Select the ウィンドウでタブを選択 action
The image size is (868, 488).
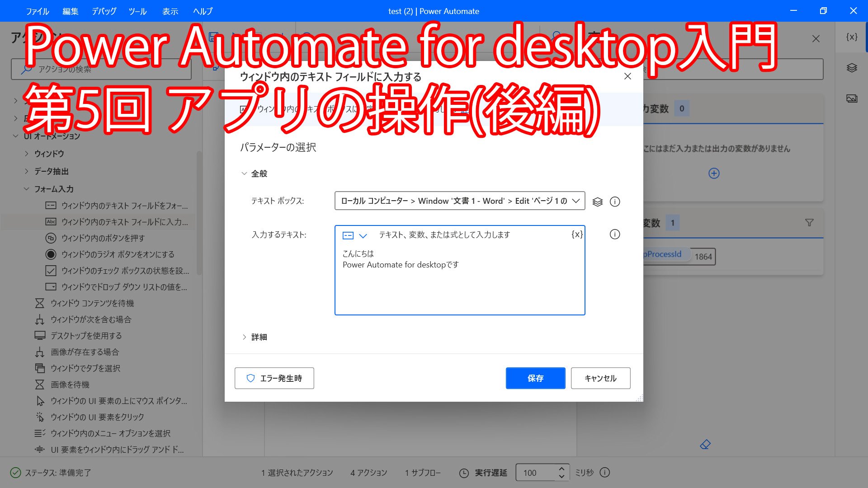point(78,368)
